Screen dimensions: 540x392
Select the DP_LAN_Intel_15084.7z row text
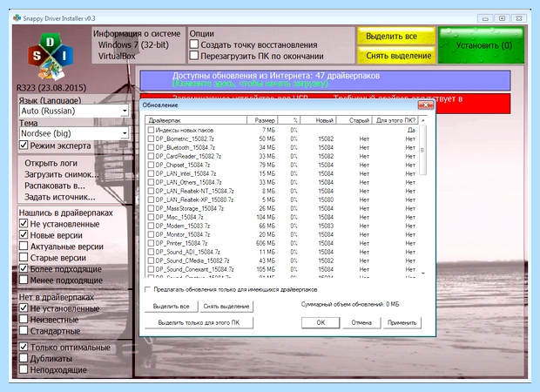pos(186,173)
